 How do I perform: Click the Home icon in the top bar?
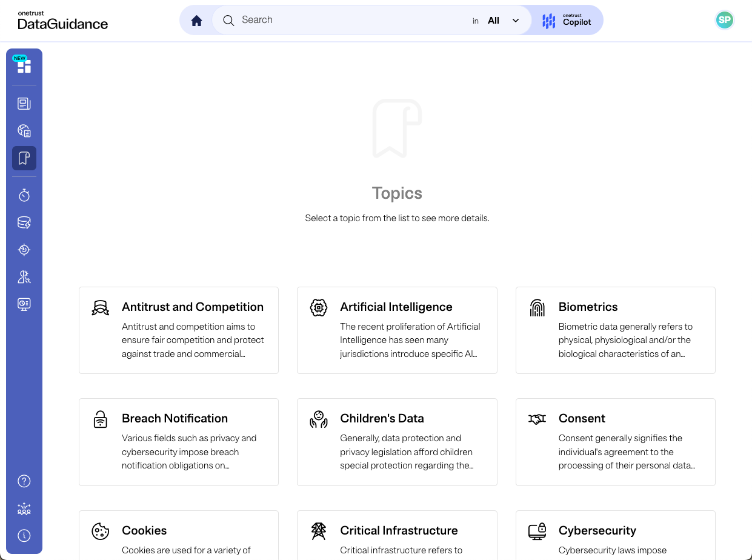click(196, 20)
